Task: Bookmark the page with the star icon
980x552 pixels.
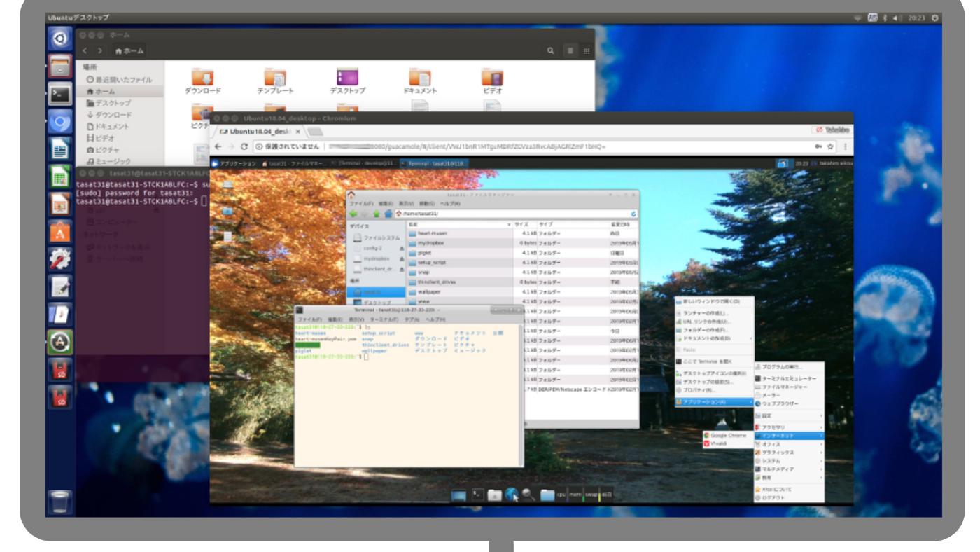Action: coord(831,146)
